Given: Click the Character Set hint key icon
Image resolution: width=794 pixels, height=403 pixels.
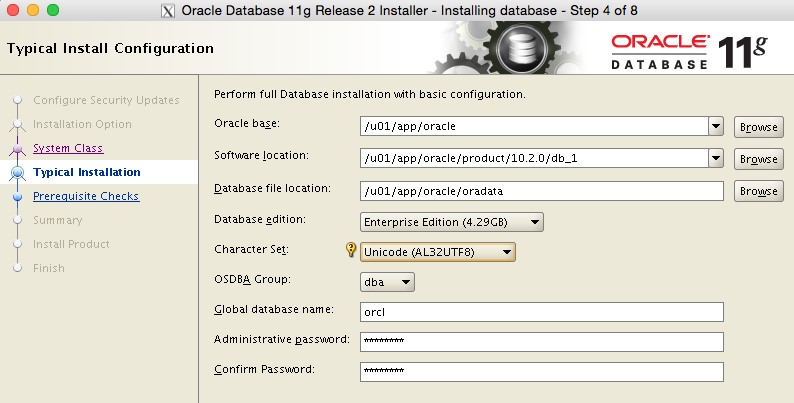Looking at the screenshot, I should (x=351, y=250).
